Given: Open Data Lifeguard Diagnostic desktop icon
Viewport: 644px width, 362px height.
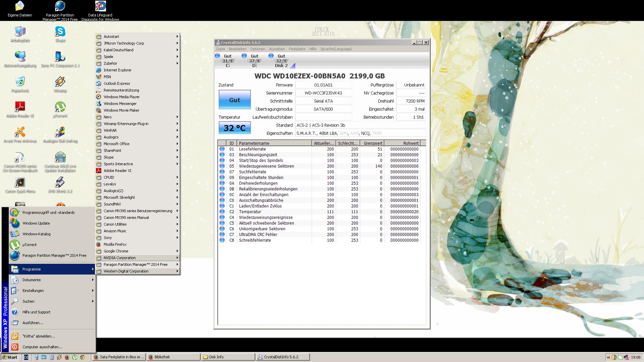Looking at the screenshot, I should 100,7.
